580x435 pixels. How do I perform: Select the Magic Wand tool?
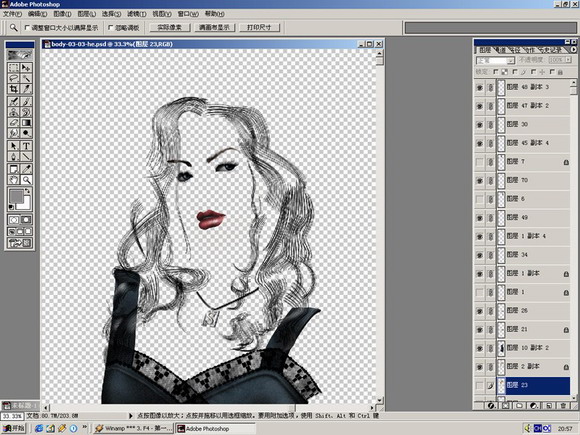26,78
